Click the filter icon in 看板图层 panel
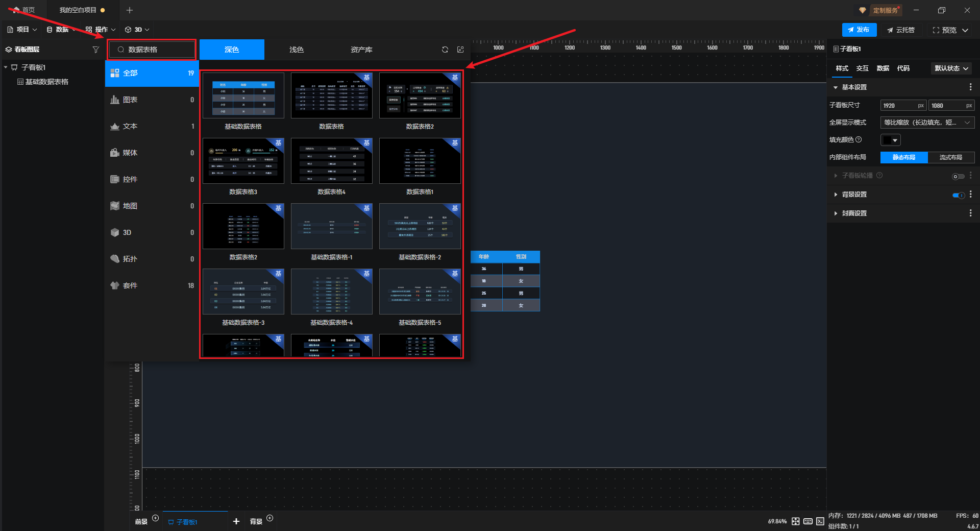The height and width of the screenshot is (531, 980). click(x=95, y=50)
